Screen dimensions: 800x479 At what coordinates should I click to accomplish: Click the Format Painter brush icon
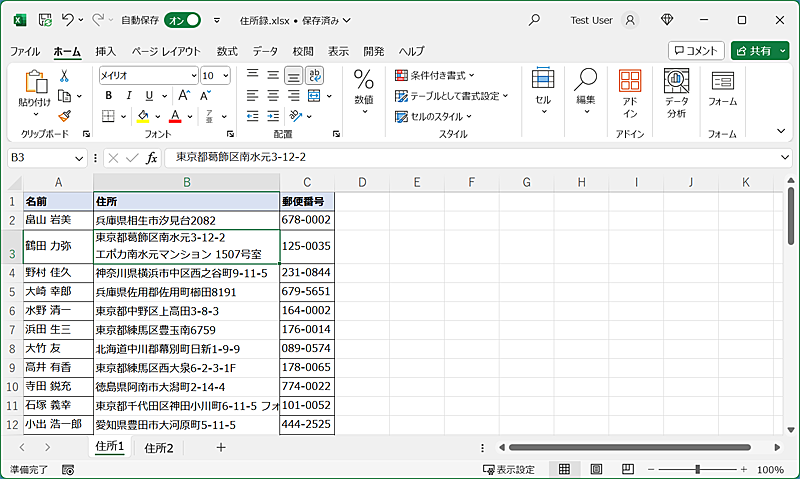coord(65,116)
